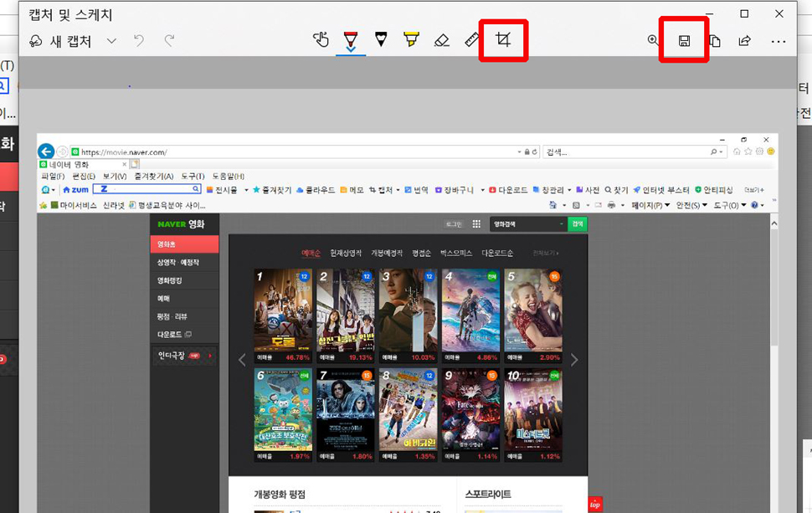Click 클라우드 on the zum toolbar
812x513 pixels.
coord(316,190)
